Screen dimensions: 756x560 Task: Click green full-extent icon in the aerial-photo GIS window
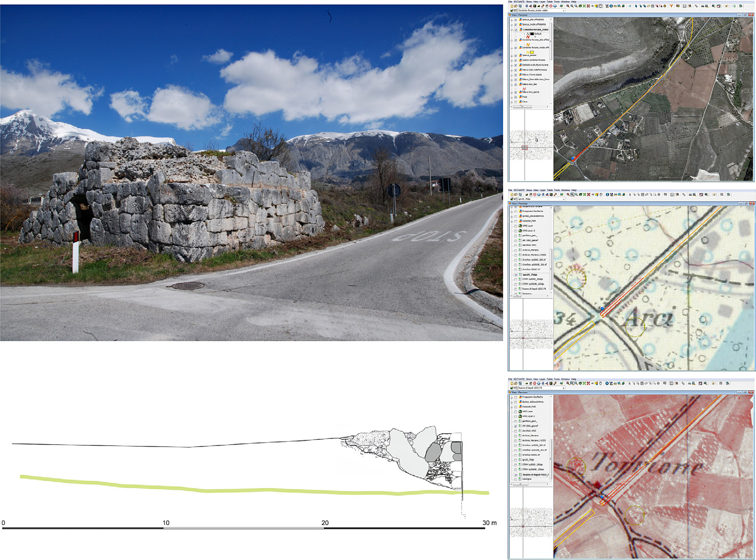point(584,6)
